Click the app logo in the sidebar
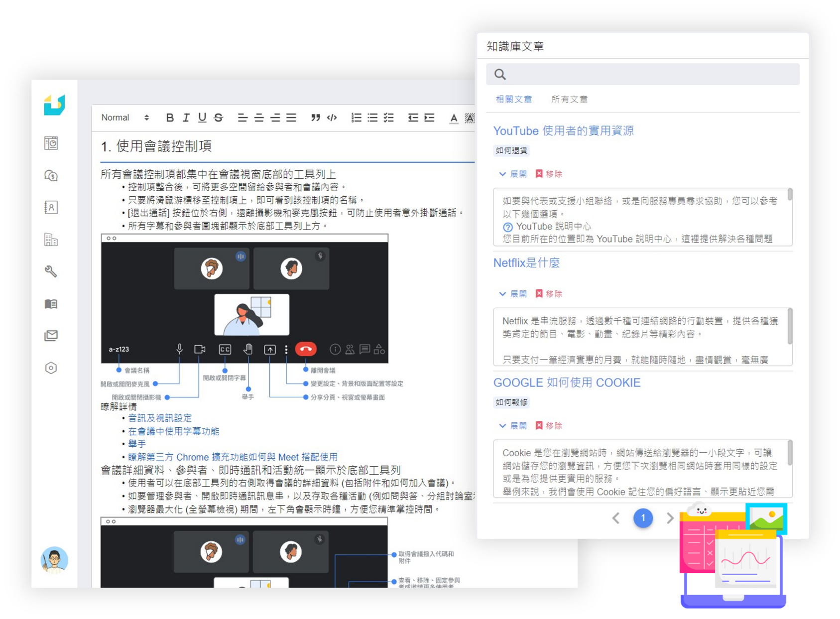This screenshot has width=840, height=619. point(54,105)
